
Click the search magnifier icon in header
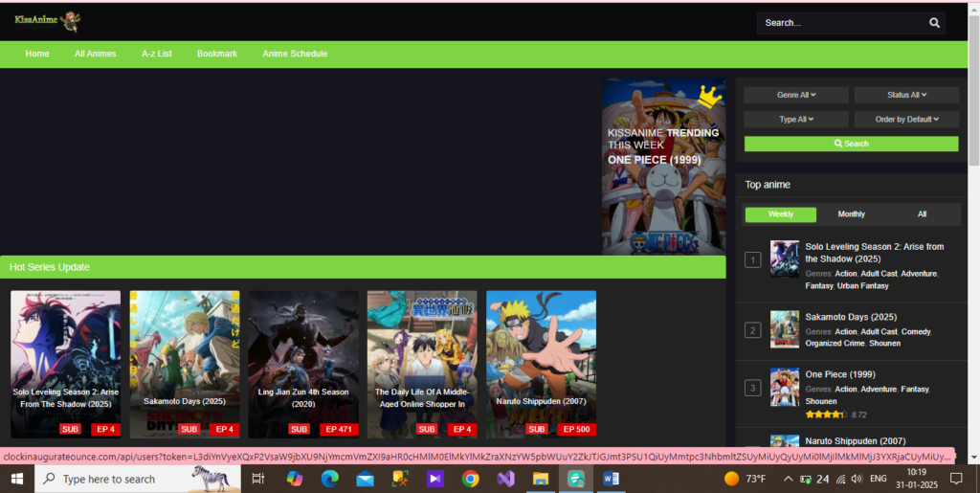click(934, 23)
